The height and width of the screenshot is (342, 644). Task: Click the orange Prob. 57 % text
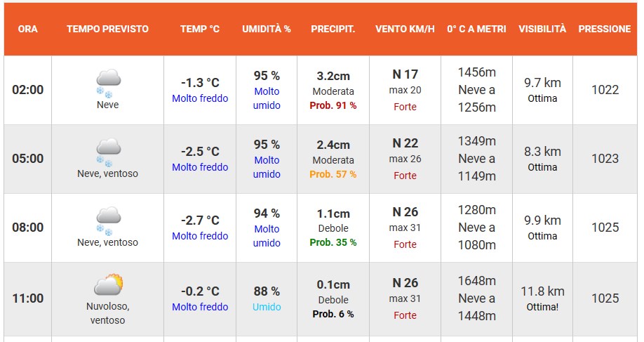[333, 174]
